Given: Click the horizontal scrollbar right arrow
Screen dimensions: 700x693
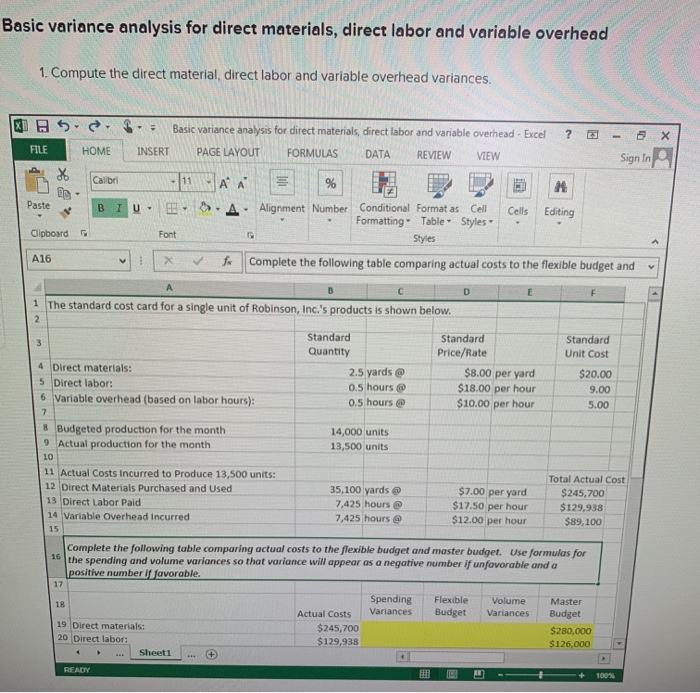Looking at the screenshot, I should point(603,658).
